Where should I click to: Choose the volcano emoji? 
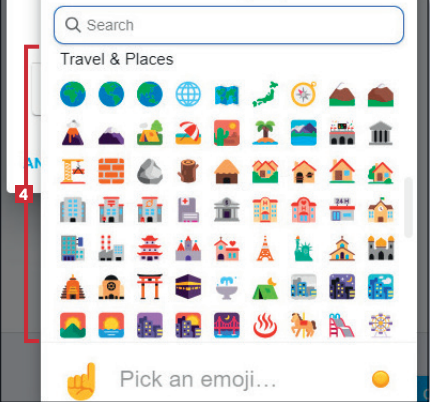[73, 133]
